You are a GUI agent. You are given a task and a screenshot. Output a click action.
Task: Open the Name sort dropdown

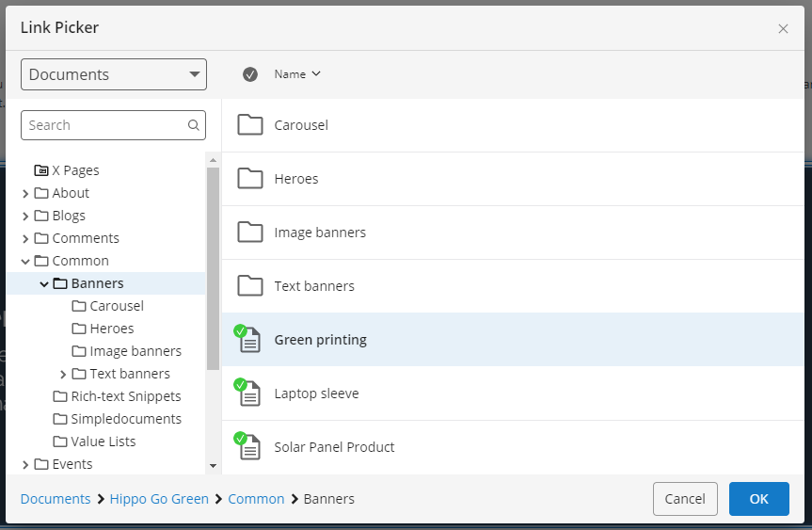(297, 74)
